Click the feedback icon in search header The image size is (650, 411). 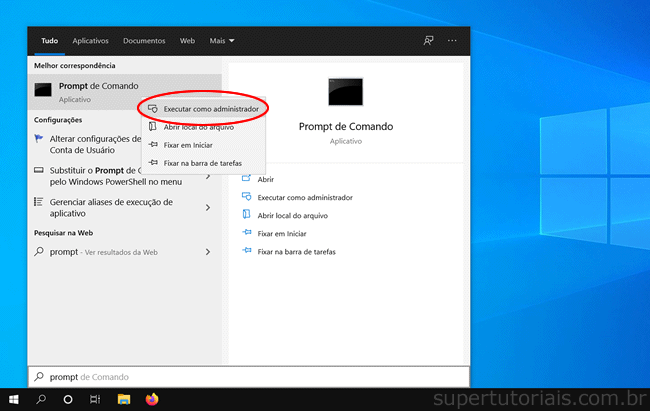pyautogui.click(x=428, y=41)
